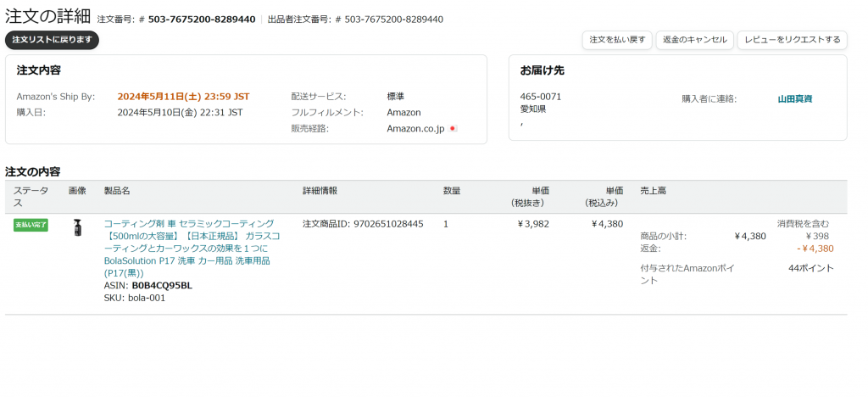The width and height of the screenshot is (868, 397).
Task: Click the purchase date 2024年5月10日(金) 22:31 JST
Action: tap(180, 113)
